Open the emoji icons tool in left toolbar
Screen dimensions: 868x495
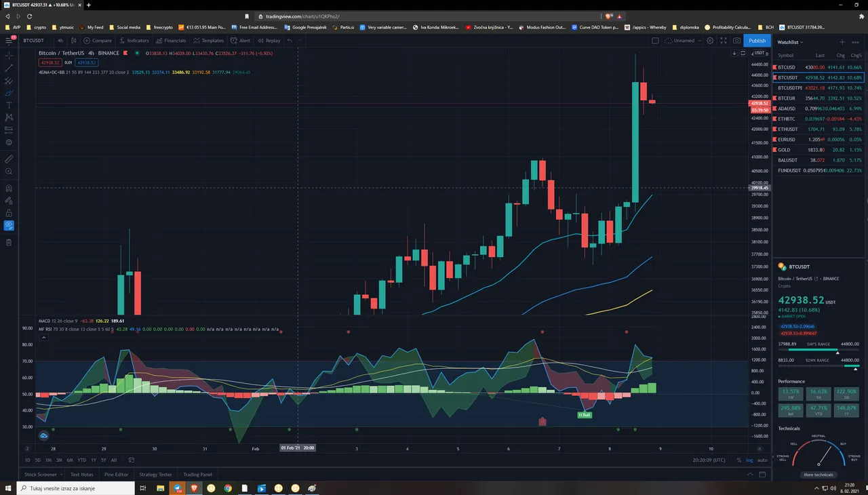tap(9, 142)
